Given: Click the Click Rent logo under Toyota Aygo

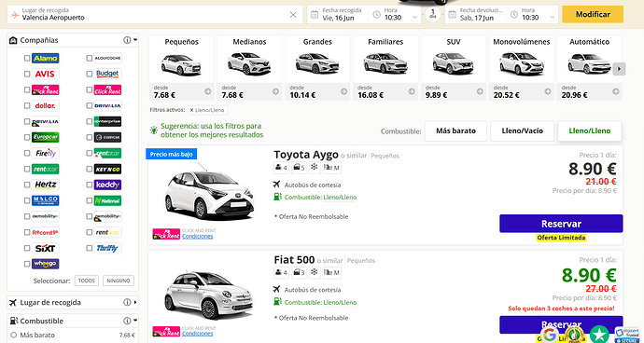Looking at the screenshot, I should (166, 234).
